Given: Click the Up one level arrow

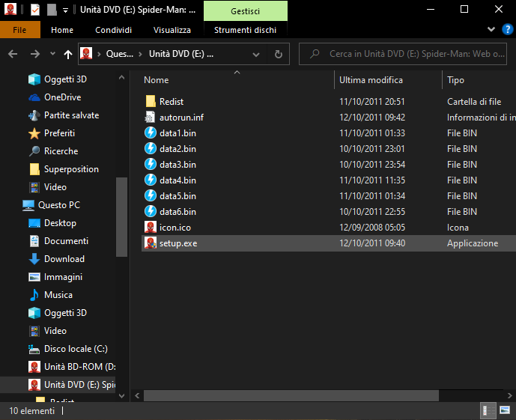Looking at the screenshot, I should [68, 54].
